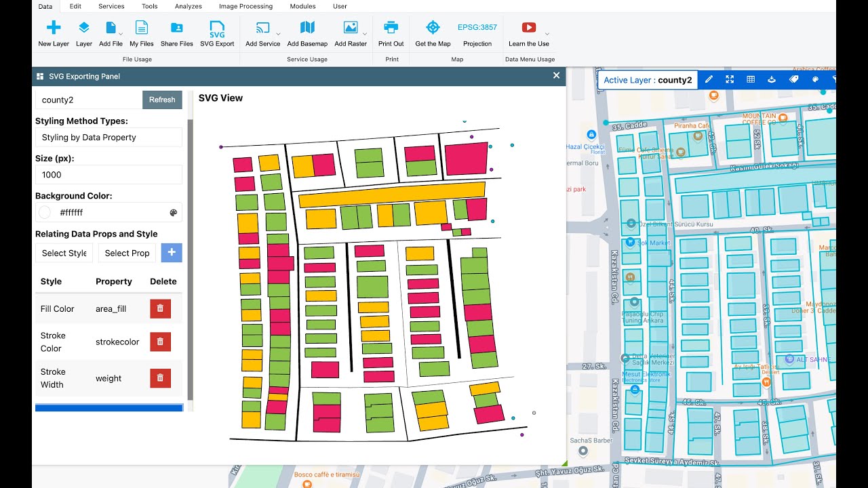Zoom to layer extent using expand icon
This screenshot has width=868, height=488.
click(x=730, y=80)
